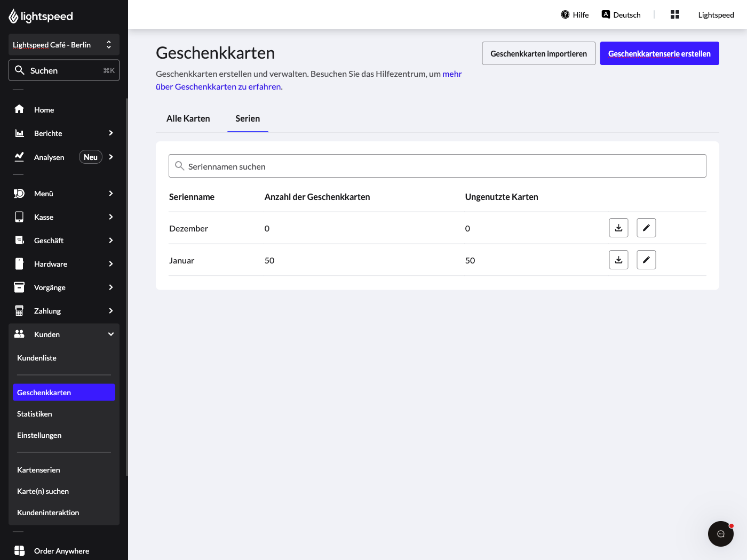Click Geschenkkarten importieren button
Viewport: 747px width, 560px height.
[539, 53]
